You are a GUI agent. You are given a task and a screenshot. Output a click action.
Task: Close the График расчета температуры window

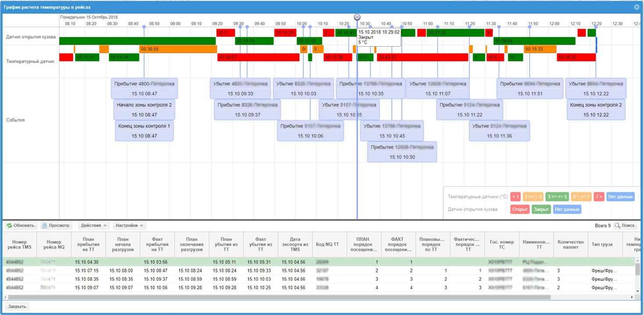click(x=637, y=7)
